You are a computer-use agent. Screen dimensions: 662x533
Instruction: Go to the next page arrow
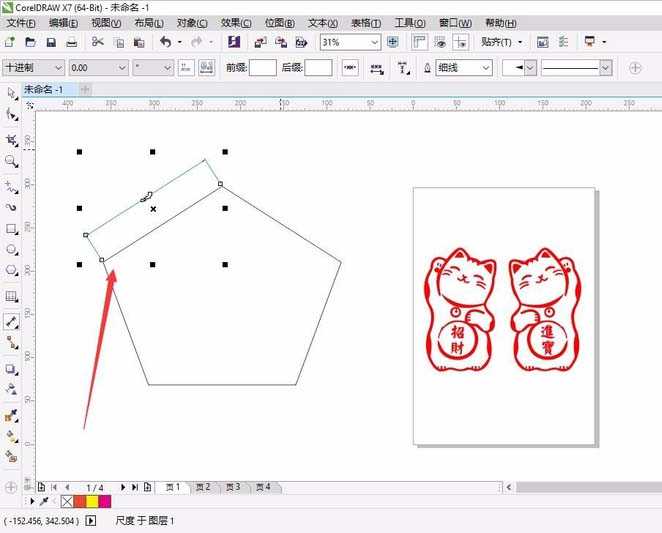pos(123,487)
